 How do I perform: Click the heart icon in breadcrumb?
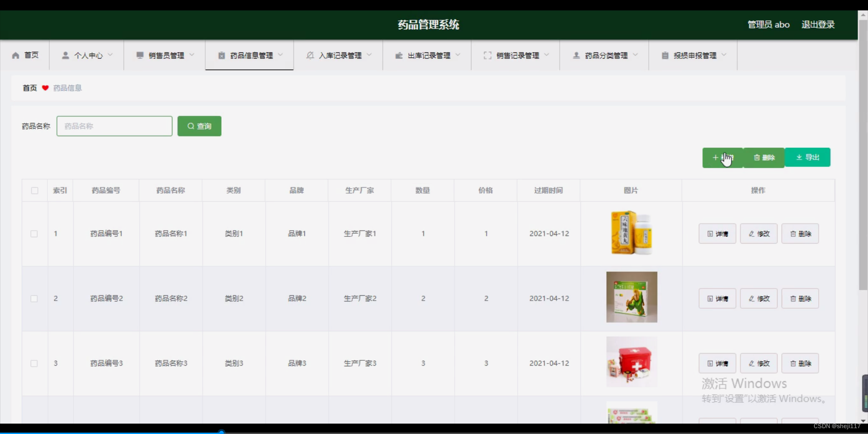pyautogui.click(x=45, y=88)
